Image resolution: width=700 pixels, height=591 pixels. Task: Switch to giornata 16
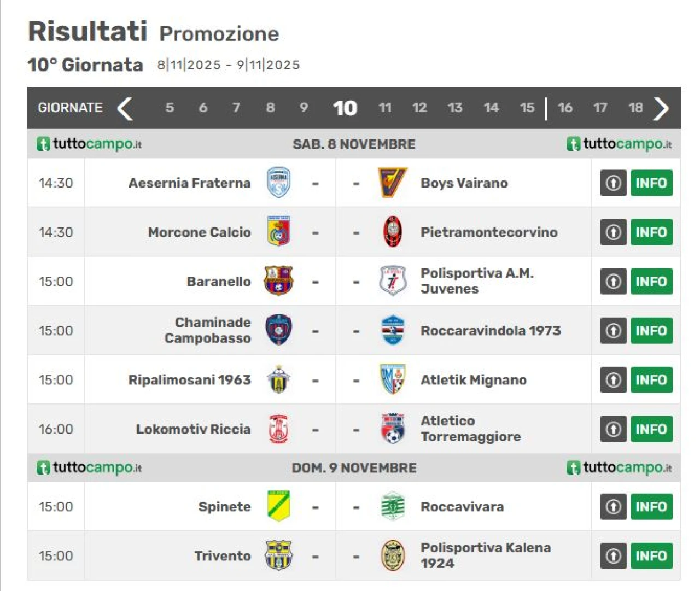click(x=565, y=108)
